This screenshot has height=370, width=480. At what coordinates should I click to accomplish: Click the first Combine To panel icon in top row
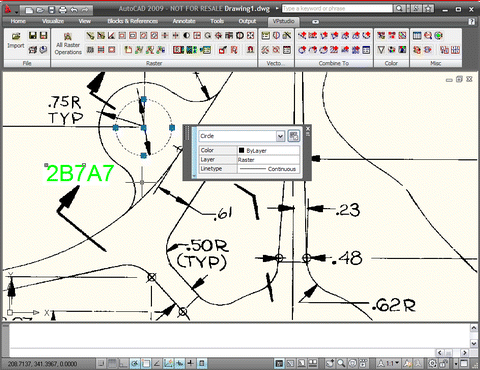pyautogui.click(x=302, y=35)
